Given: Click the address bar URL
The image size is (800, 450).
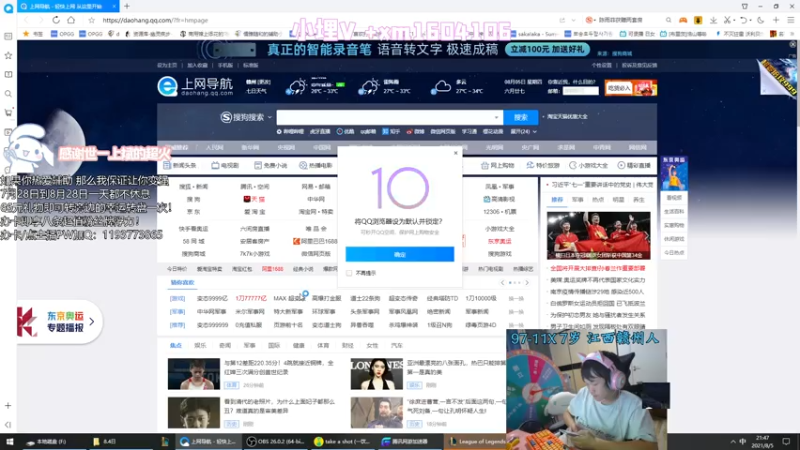Looking at the screenshot, I should (x=155, y=20).
